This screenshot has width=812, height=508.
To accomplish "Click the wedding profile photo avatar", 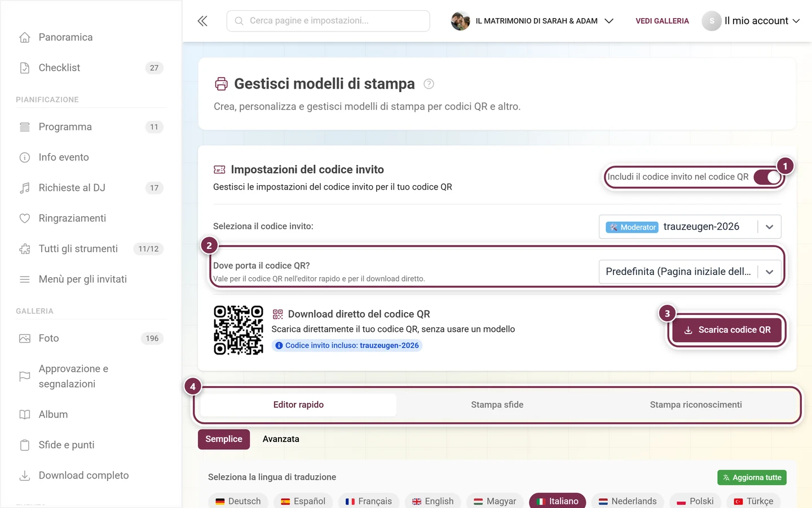I will click(461, 21).
